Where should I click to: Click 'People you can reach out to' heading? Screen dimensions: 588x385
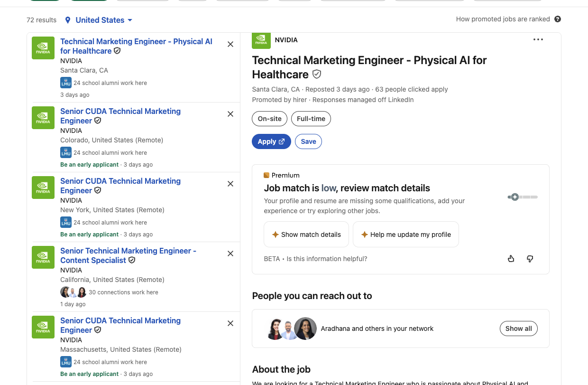coord(312,296)
